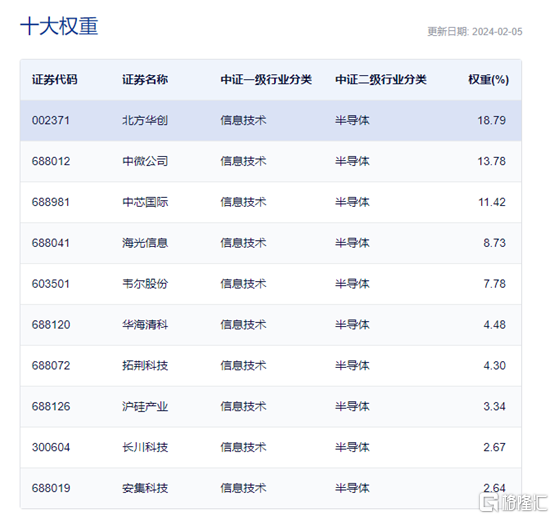This screenshot has height=519, width=554.
Task: Click security code 688019
Action: coord(51,488)
